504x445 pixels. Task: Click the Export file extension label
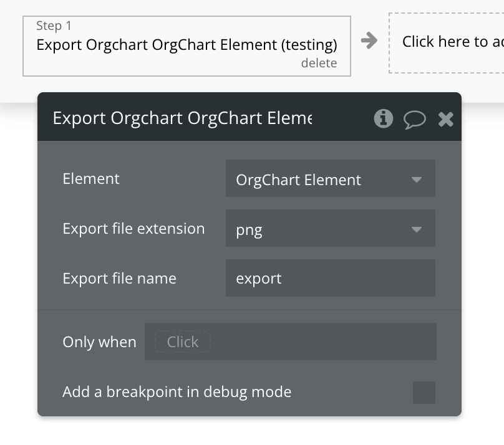[x=133, y=229]
